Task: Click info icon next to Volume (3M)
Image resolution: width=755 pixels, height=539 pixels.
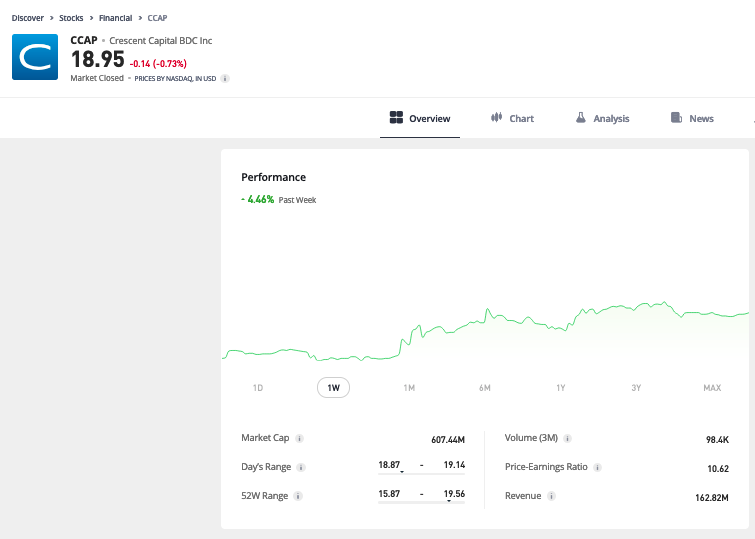Action: (570, 438)
